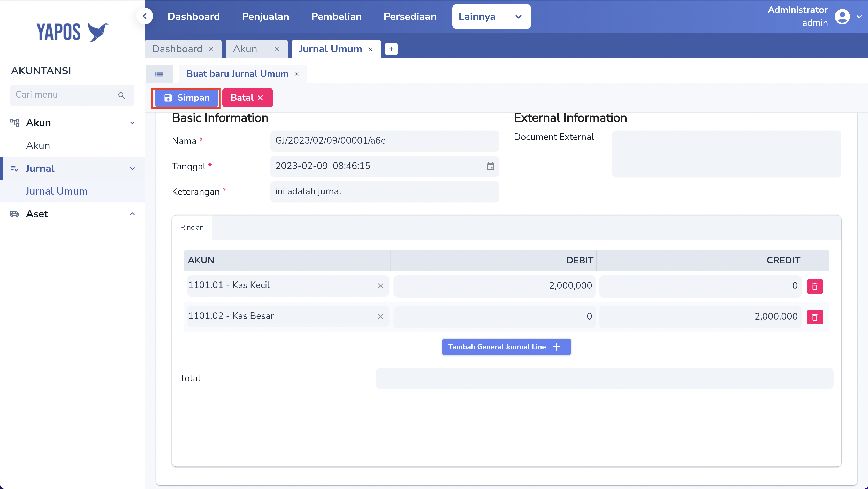Collapse the Akun sidebar section chevron
868x489 pixels.
[x=132, y=123]
